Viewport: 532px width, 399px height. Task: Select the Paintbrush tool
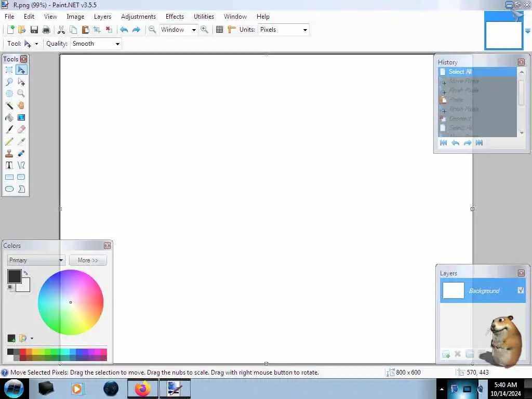tap(9, 129)
